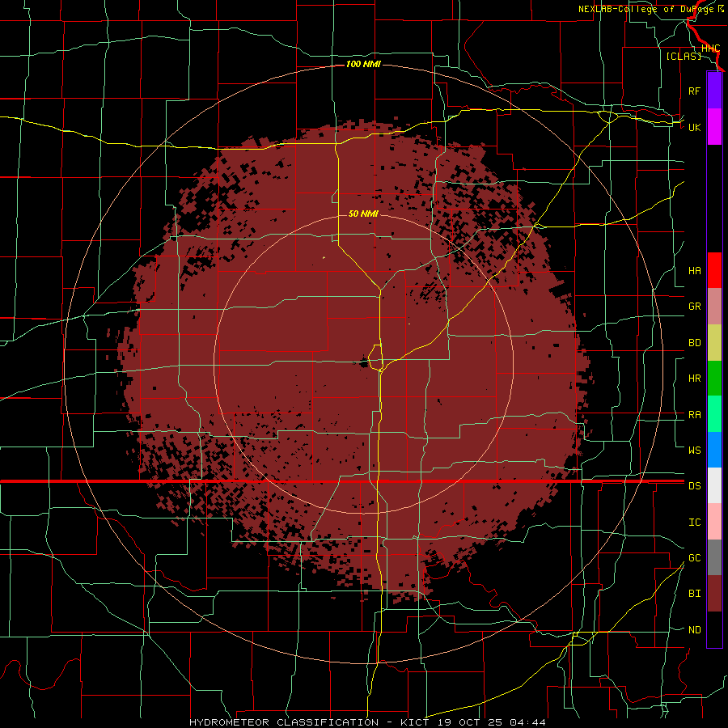
Task: Click the 04:44 timestamp
Action: pyautogui.click(x=527, y=722)
